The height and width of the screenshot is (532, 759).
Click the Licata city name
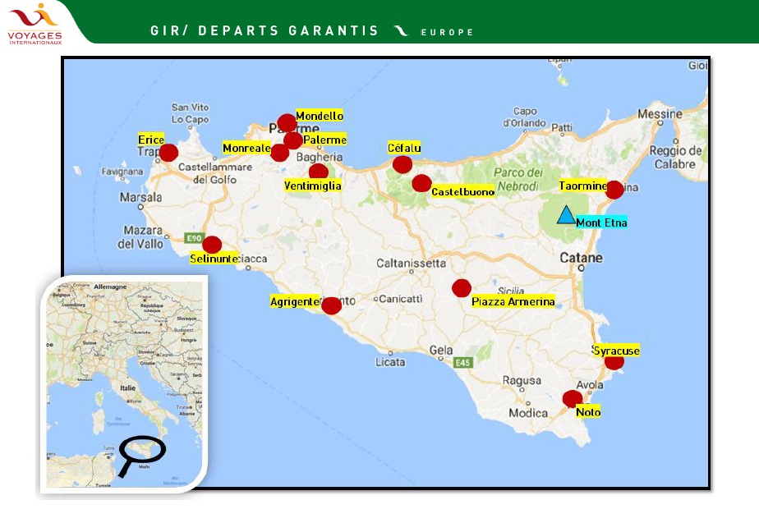[390, 362]
